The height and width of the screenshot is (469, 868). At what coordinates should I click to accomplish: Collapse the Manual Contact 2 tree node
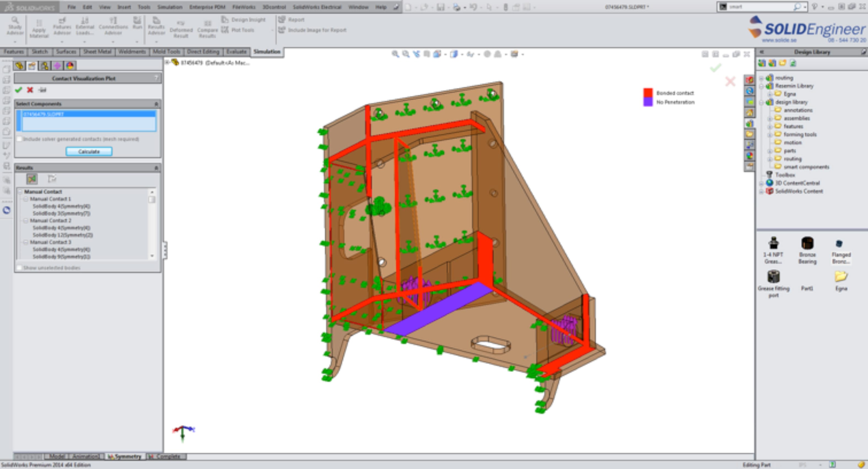(26, 220)
